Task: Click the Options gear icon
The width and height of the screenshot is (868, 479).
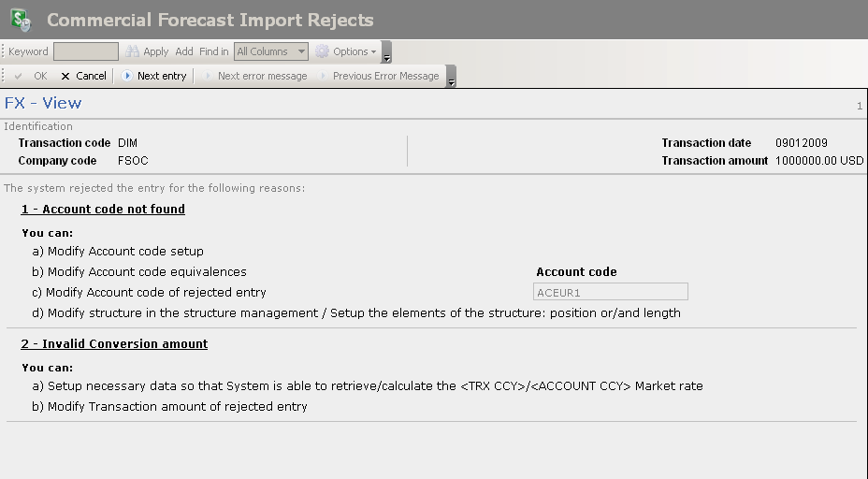Action: pyautogui.click(x=322, y=51)
